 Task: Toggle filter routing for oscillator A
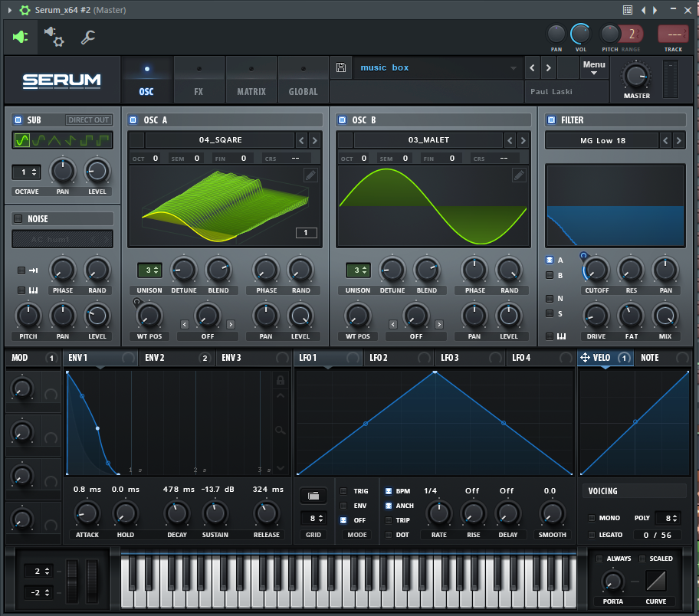click(550, 260)
